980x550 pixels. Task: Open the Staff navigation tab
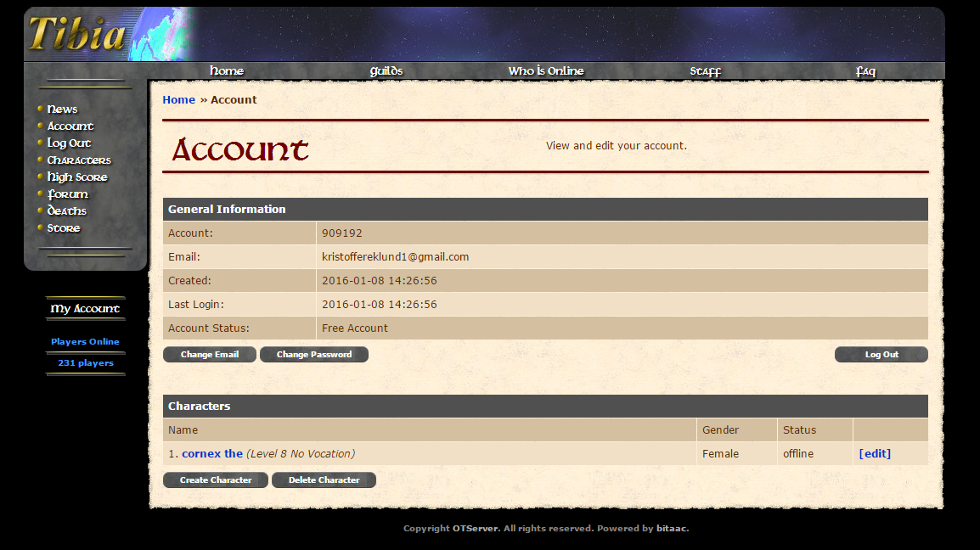705,71
